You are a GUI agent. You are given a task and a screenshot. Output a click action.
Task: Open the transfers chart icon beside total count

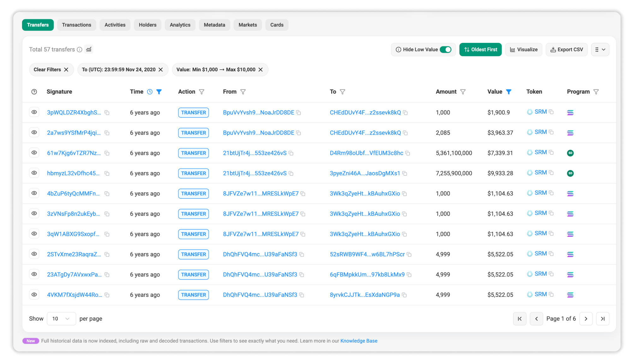[x=89, y=50]
